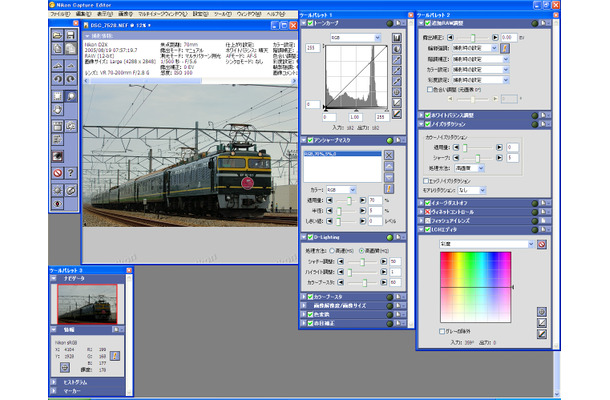Rotate image counterclockwise with the left arrow icon

[x=58, y=79]
